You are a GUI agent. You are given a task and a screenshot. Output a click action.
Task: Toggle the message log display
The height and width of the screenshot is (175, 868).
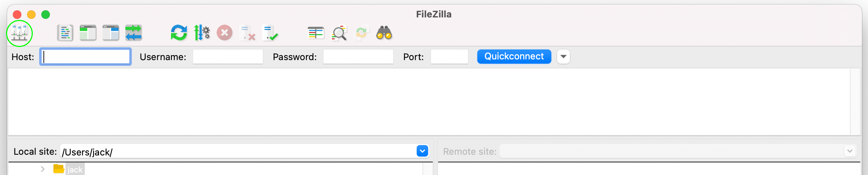65,33
